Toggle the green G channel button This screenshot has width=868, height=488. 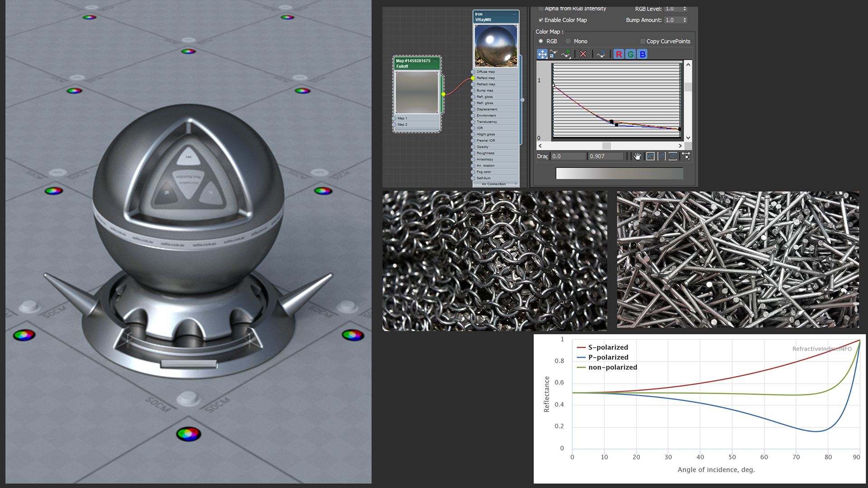point(631,54)
